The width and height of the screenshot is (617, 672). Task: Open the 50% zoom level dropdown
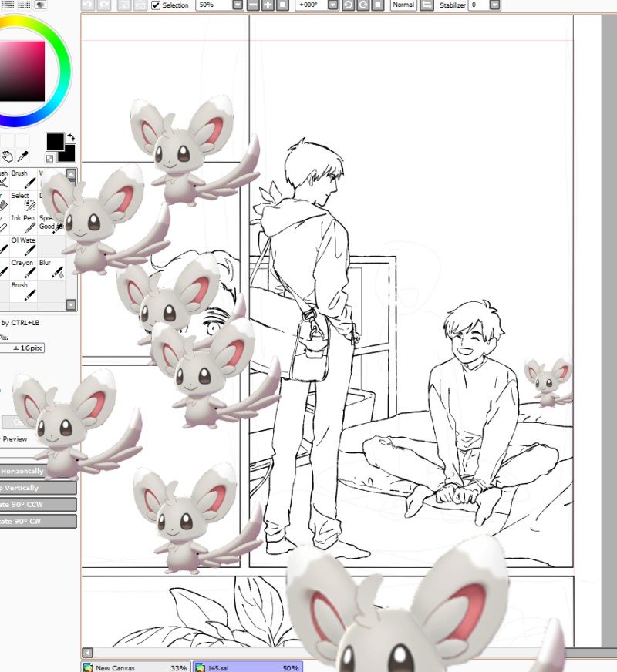pyautogui.click(x=238, y=5)
